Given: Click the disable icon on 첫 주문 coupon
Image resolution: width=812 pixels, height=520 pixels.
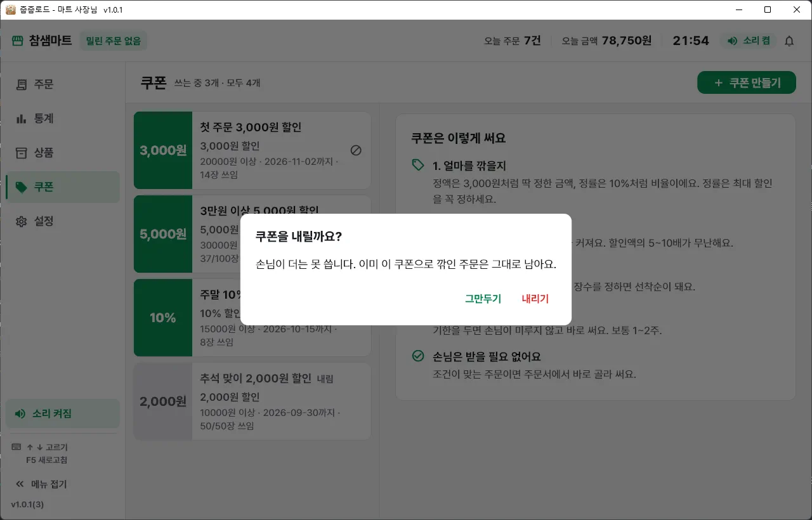Looking at the screenshot, I should [x=356, y=150].
